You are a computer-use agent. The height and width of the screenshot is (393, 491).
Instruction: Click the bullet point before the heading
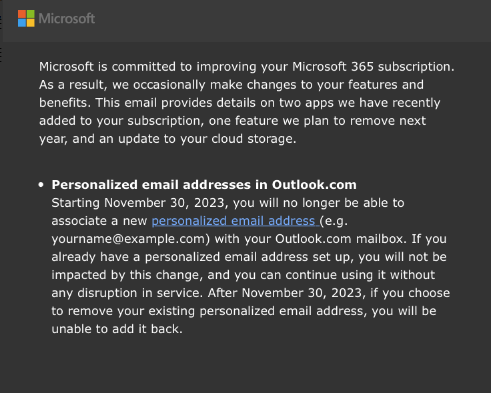tap(41, 185)
